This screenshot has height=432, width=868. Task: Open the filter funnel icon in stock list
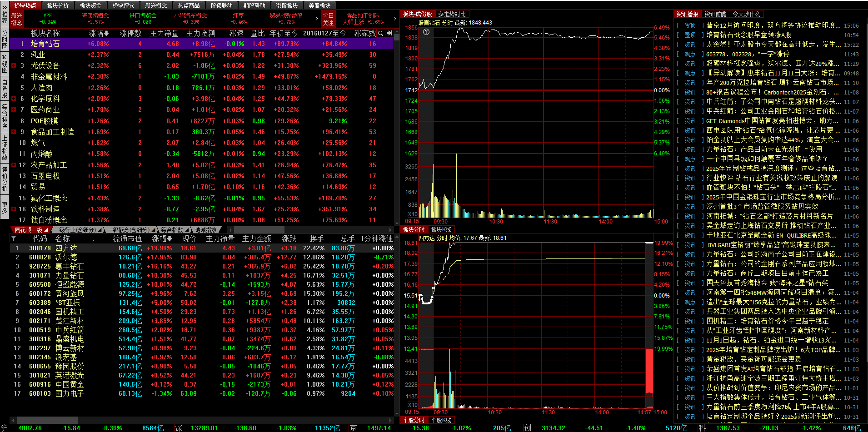tap(14, 238)
